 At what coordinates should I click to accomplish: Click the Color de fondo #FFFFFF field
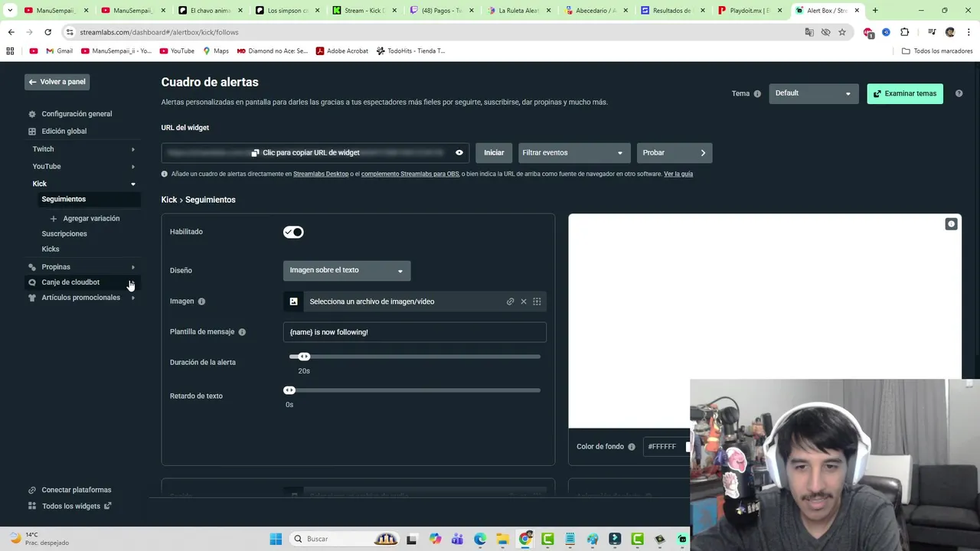(x=666, y=447)
